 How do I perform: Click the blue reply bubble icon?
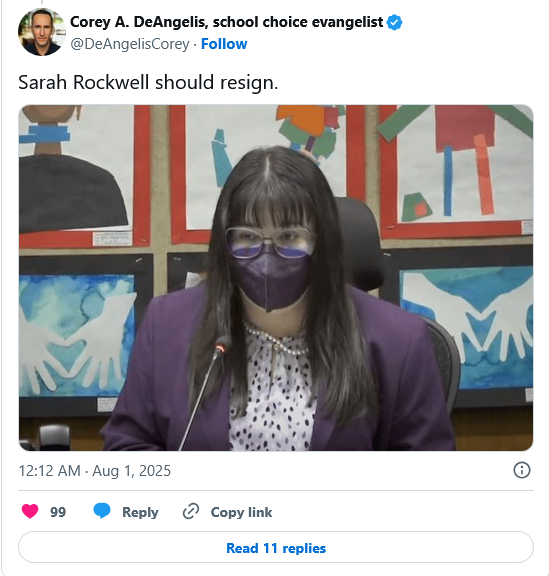(102, 511)
